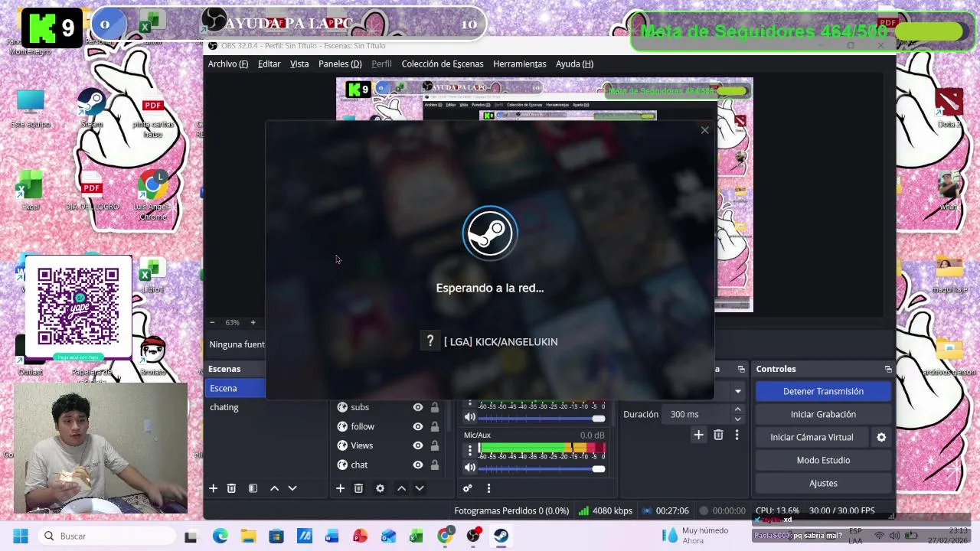980x551 pixels.
Task: Enable Modo Estudio
Action: [823, 460]
